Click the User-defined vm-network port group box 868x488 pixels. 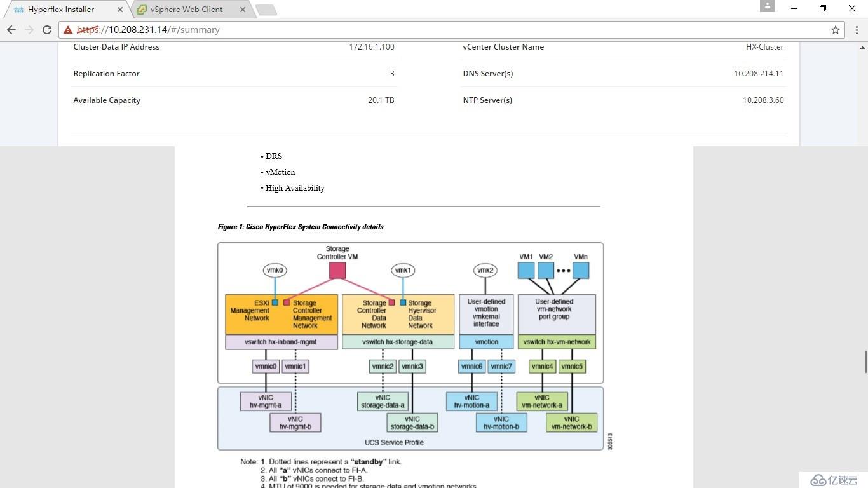point(557,315)
